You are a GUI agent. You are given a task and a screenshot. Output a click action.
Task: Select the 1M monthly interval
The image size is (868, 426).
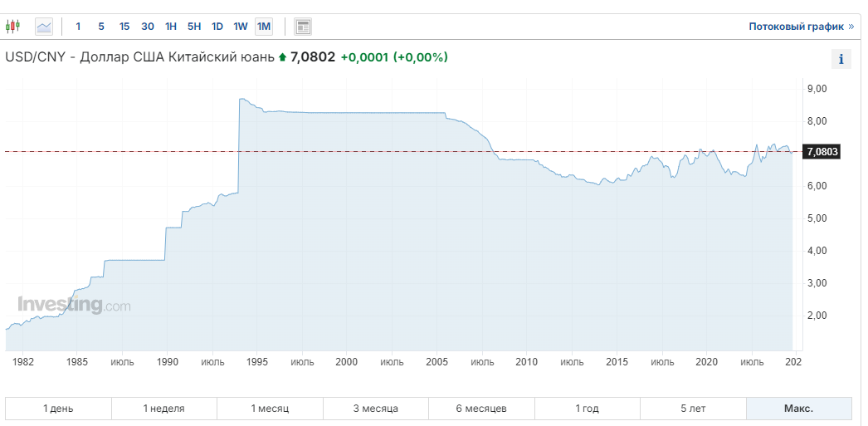[264, 27]
